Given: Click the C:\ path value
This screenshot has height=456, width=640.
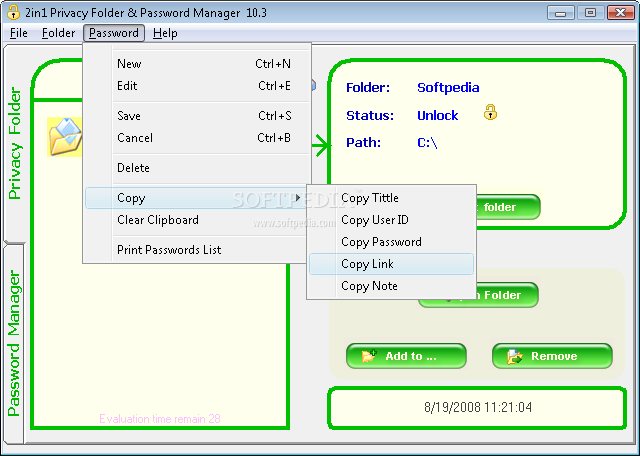Looking at the screenshot, I should pos(427,143).
